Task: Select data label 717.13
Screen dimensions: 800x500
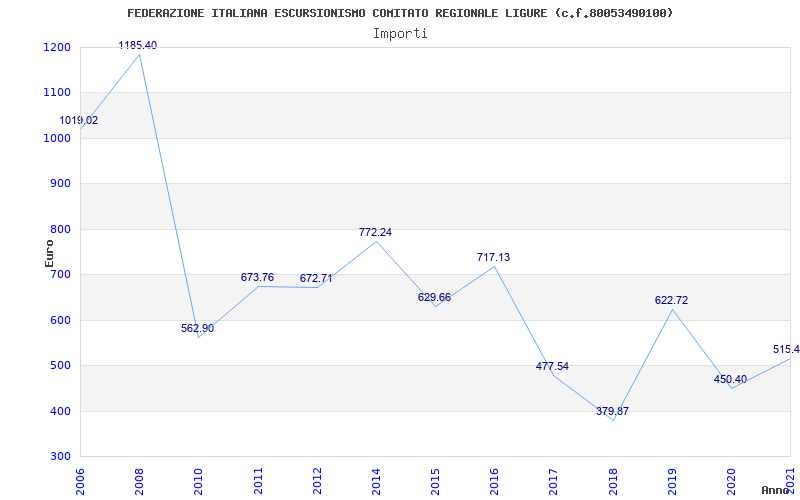Action: click(x=493, y=258)
